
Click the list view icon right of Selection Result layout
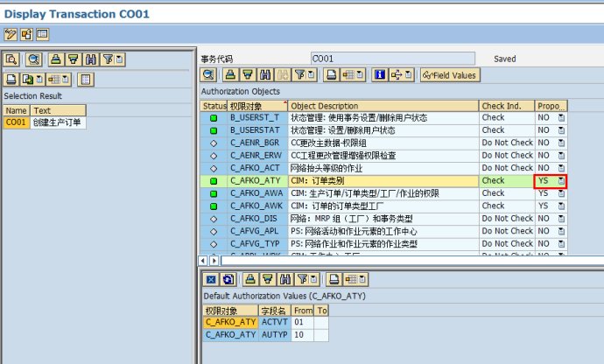pyautogui.click(x=86, y=80)
